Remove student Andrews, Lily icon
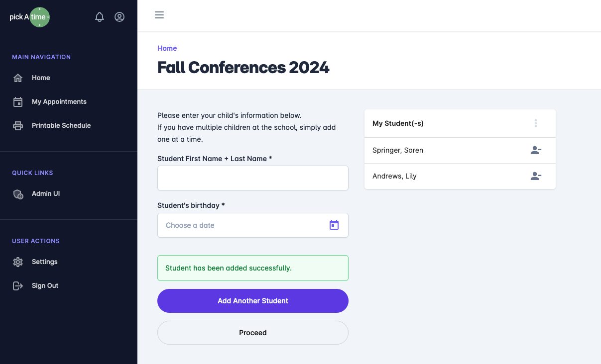601x364 pixels. [536, 176]
